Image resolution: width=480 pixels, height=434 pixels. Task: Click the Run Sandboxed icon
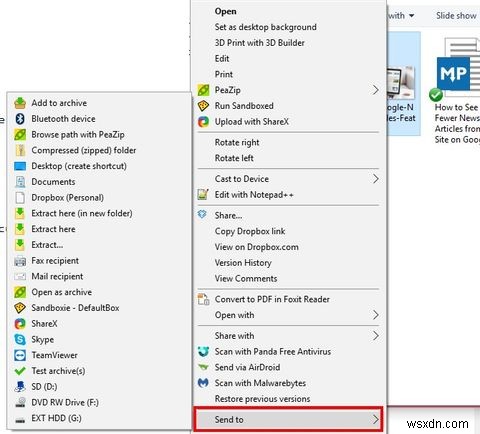pyautogui.click(x=203, y=106)
